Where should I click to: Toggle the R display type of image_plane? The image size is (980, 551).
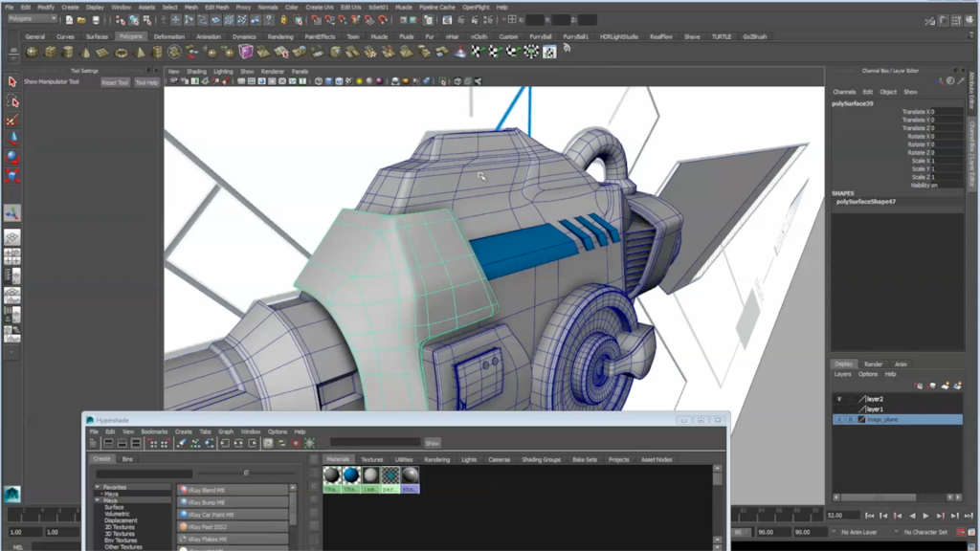[851, 420]
